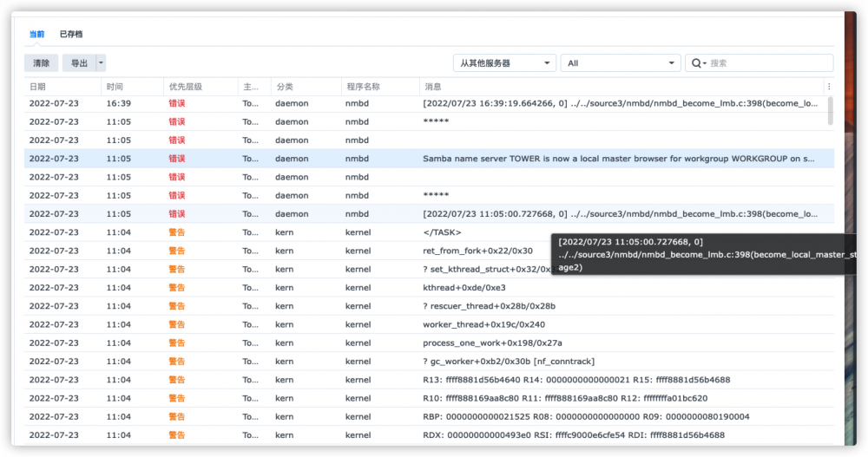
Task: Click the scrollbar thumb in log list
Action: click(830, 111)
